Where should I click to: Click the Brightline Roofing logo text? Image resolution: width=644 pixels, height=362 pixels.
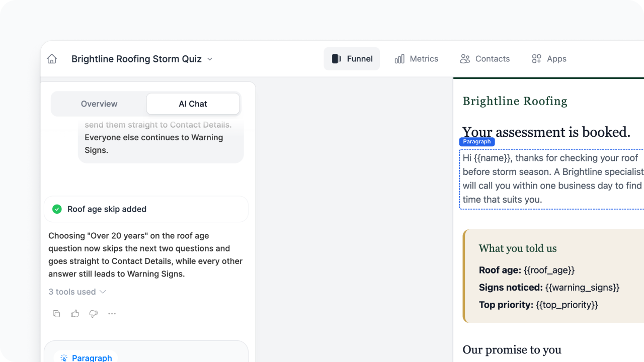coord(515,101)
